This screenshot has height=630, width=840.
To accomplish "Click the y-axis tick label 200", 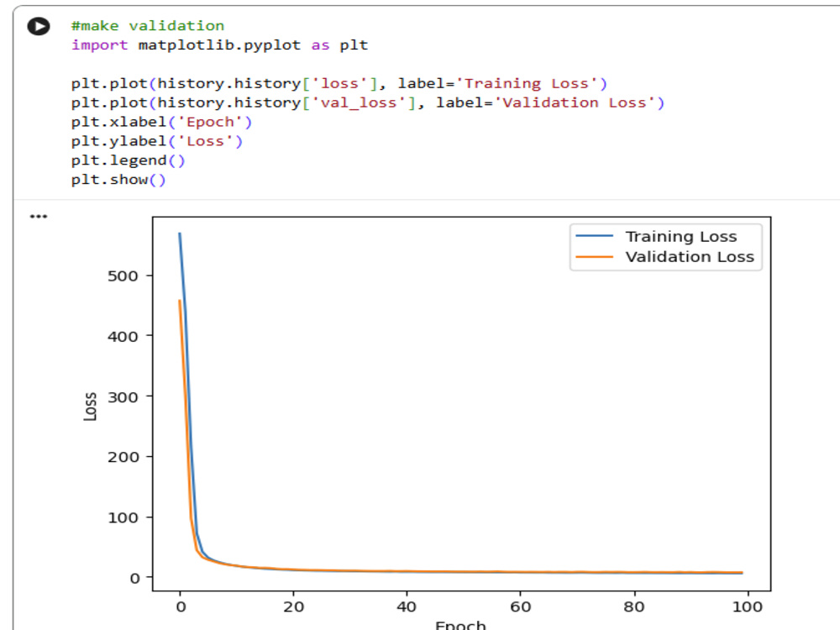I will click(x=123, y=457).
